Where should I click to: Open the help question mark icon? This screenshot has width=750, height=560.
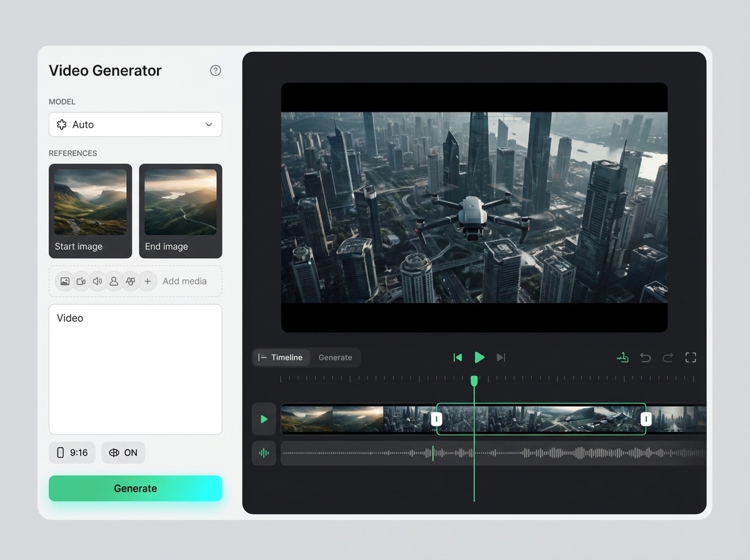click(216, 71)
